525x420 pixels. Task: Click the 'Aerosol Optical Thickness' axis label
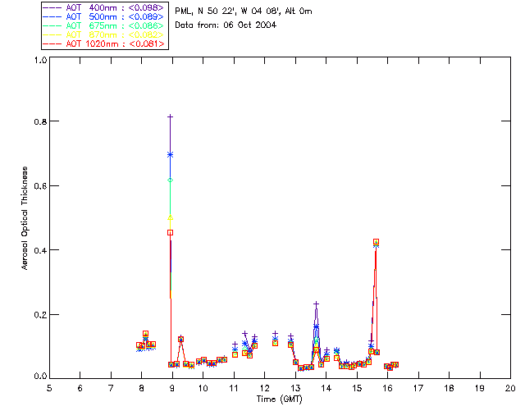tap(25, 218)
